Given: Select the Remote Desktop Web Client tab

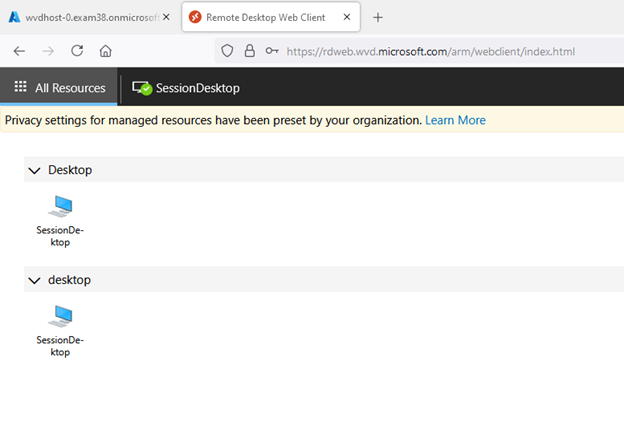Looking at the screenshot, I should pos(271,17).
